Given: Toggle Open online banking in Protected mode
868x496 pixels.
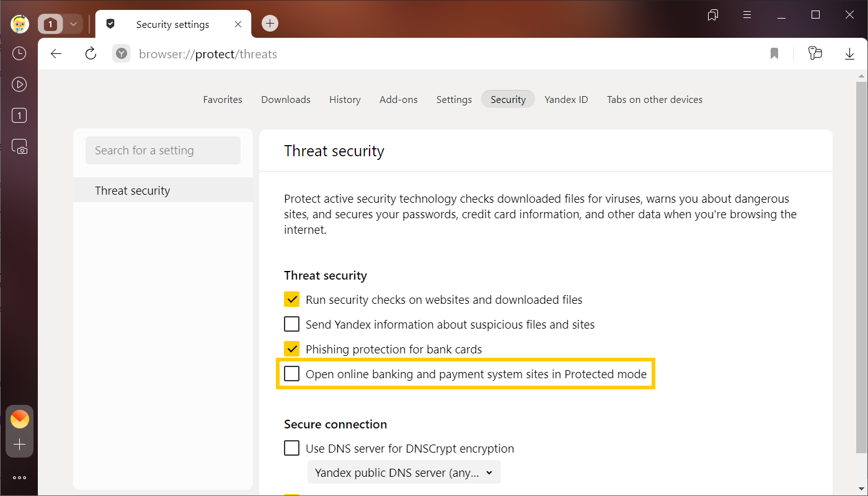Looking at the screenshot, I should coord(292,374).
